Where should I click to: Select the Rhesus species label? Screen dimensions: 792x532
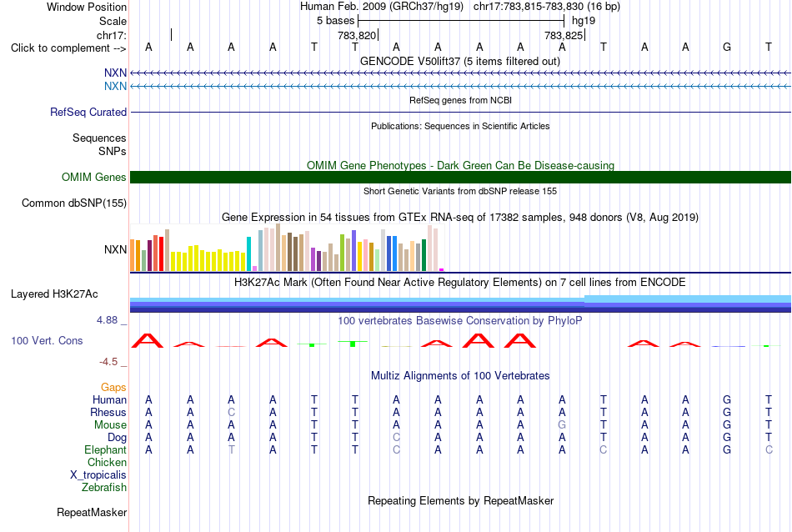coord(108,412)
